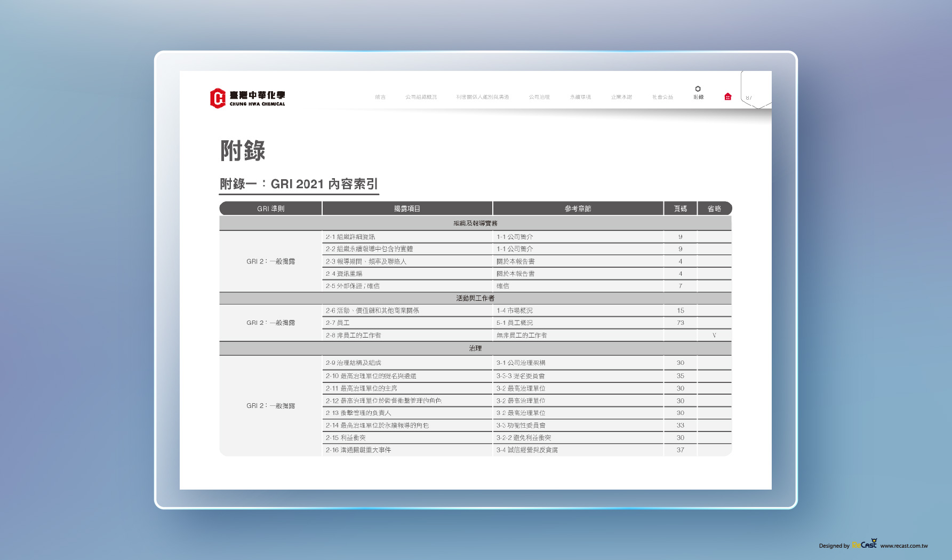Select row 2-14 最高治理單位於永續報導的角色
952x560 pixels.
(526, 425)
